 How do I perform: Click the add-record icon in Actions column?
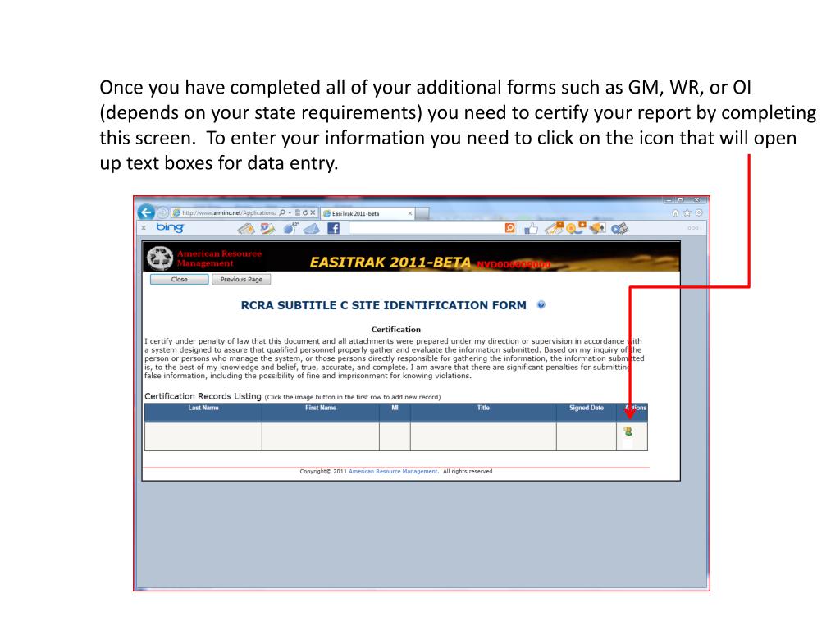click(x=628, y=431)
